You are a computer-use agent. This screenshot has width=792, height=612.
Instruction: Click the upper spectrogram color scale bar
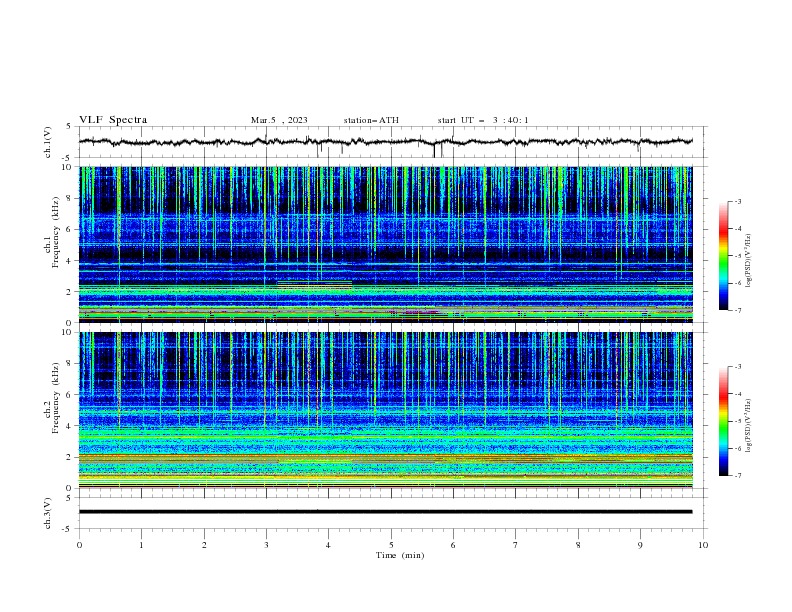click(x=724, y=256)
